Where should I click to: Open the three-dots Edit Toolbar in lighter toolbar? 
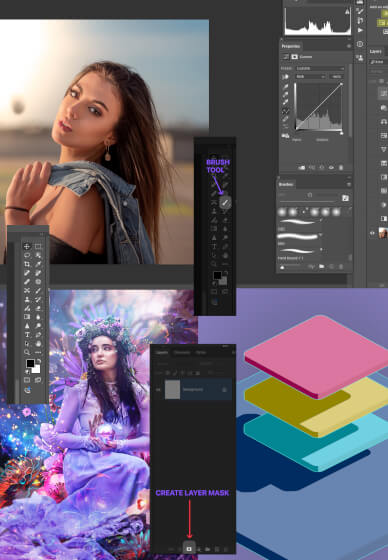tap(38, 352)
